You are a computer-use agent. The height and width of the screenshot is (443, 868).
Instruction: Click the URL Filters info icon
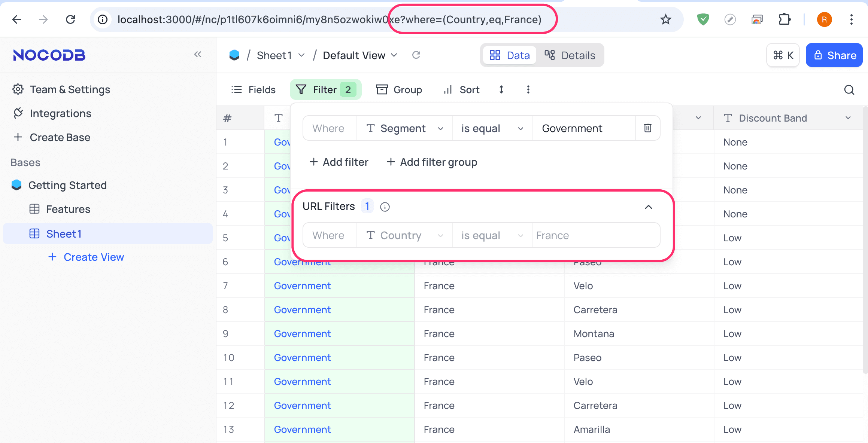click(385, 207)
